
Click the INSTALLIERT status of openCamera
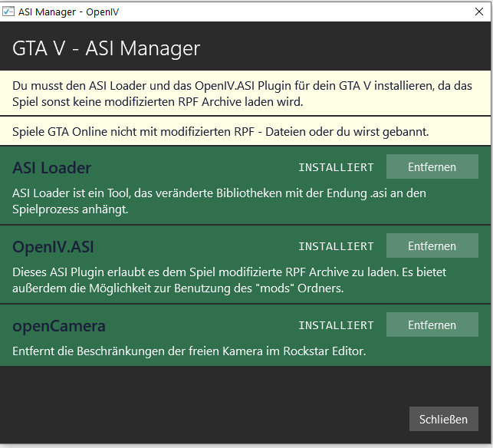[x=336, y=325]
